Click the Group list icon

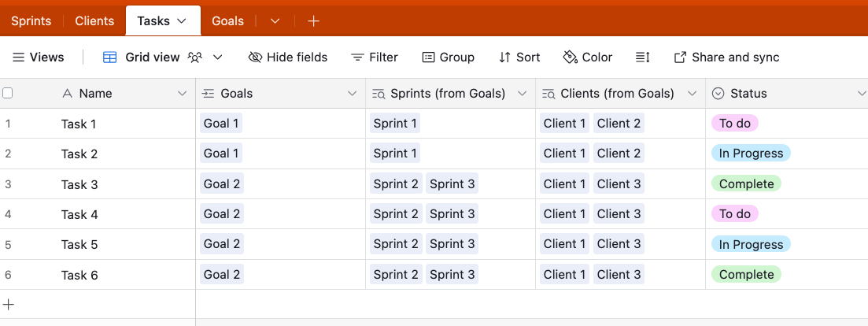pyautogui.click(x=428, y=57)
